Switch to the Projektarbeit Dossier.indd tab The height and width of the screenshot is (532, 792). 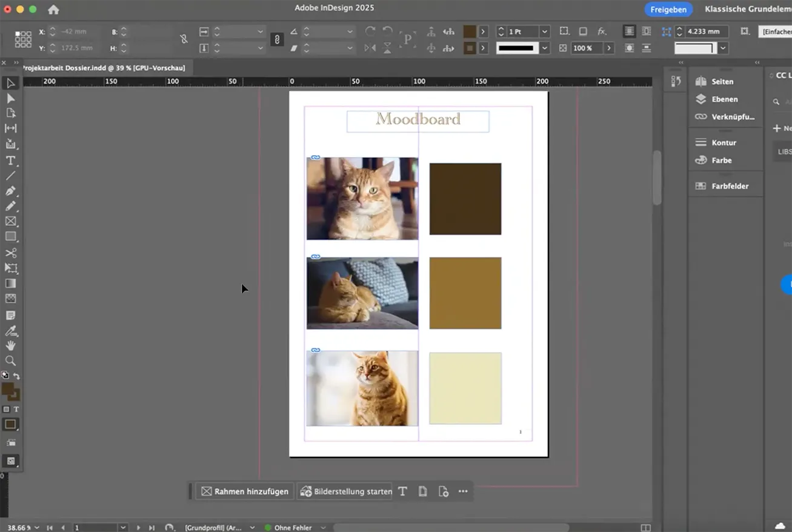[x=104, y=68]
